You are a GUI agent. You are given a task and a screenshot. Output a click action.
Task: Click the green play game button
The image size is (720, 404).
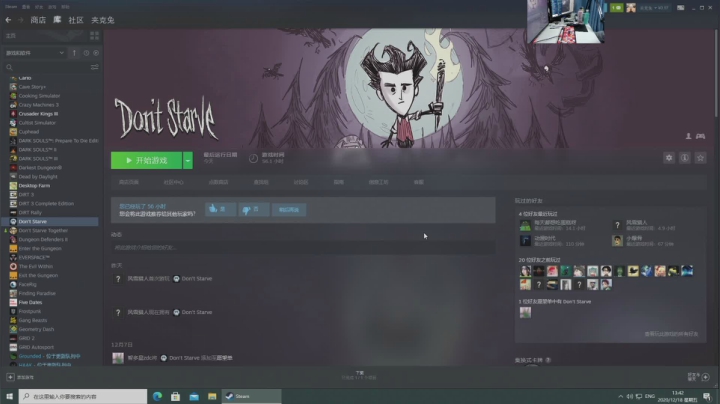click(x=146, y=160)
